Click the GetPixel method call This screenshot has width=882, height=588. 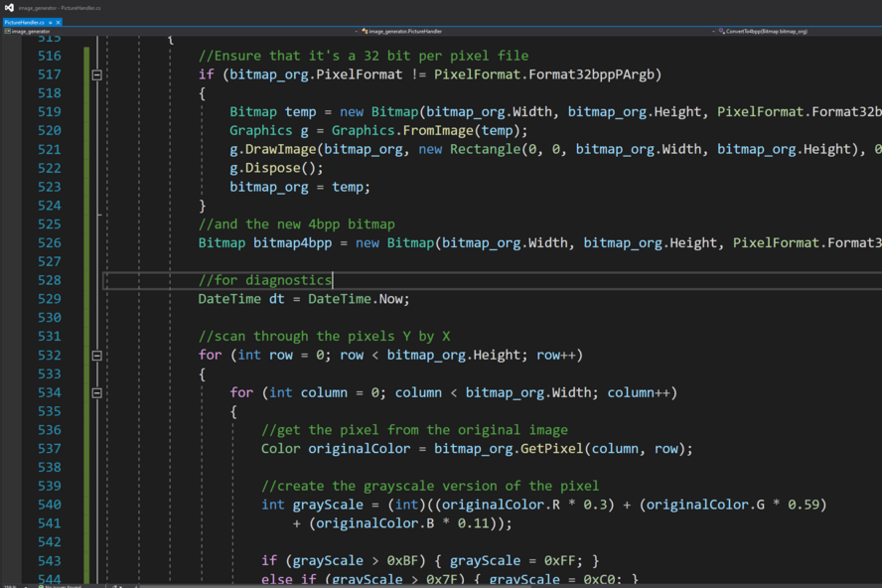[x=553, y=448]
